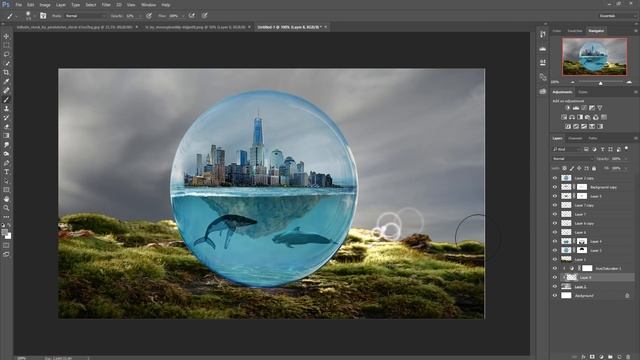Select the Rectangular Marquee tool

tap(6, 45)
